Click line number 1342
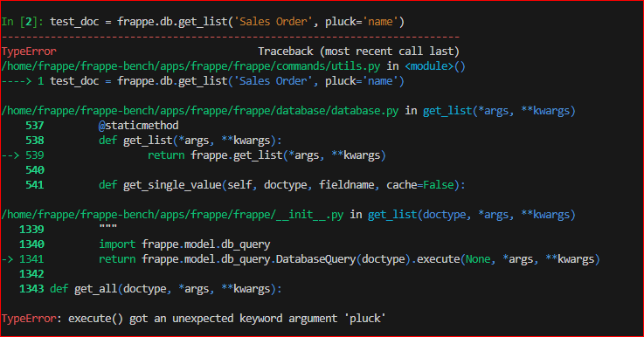The image size is (644, 337). pos(31,274)
